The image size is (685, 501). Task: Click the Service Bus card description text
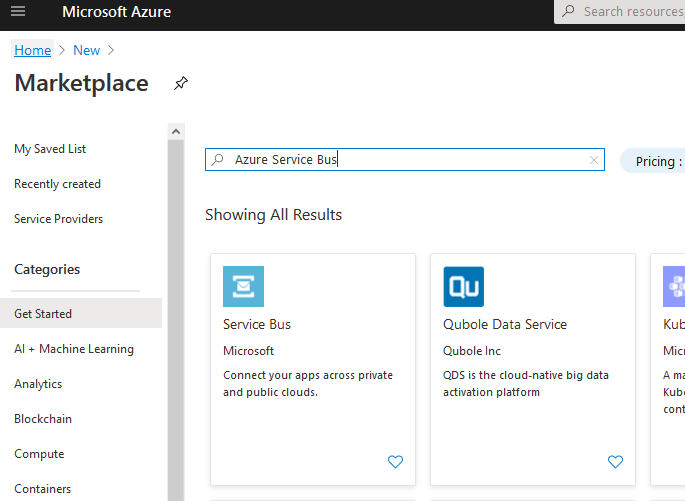point(308,384)
